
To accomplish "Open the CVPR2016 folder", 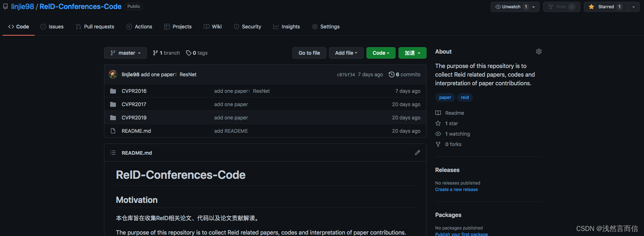I will 134,91.
